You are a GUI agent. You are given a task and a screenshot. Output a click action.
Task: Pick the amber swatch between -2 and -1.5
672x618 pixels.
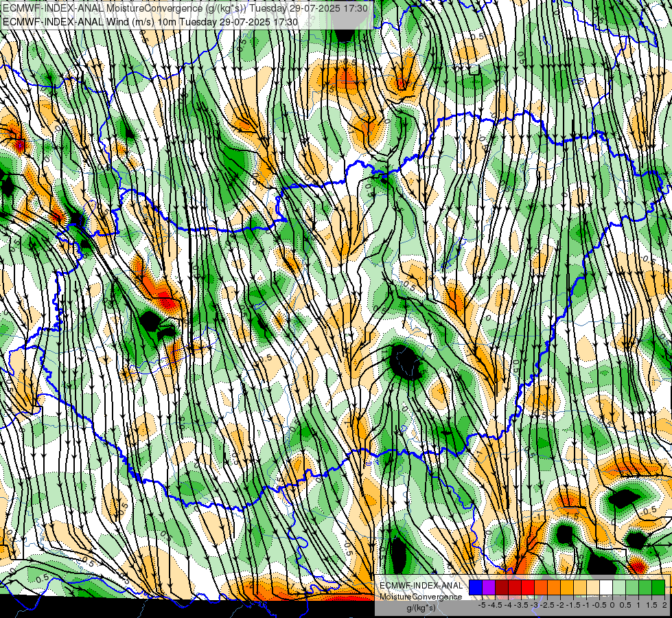[567, 588]
